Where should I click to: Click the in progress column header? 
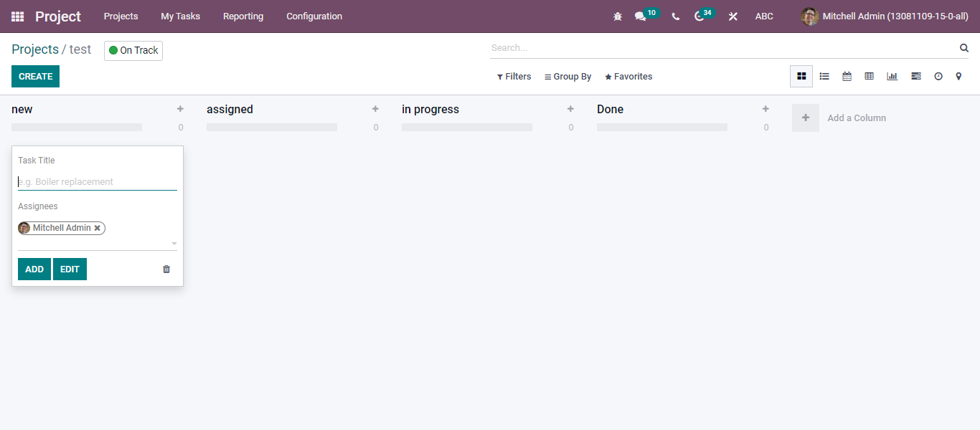pyautogui.click(x=430, y=109)
